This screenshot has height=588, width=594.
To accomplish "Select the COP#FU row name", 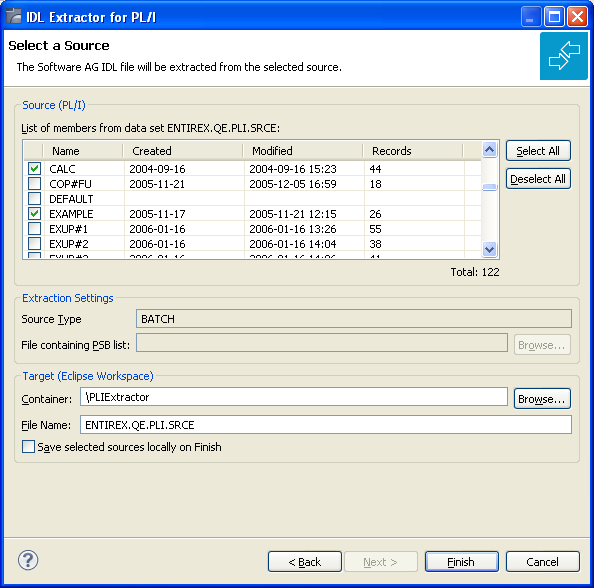I will 70,184.
